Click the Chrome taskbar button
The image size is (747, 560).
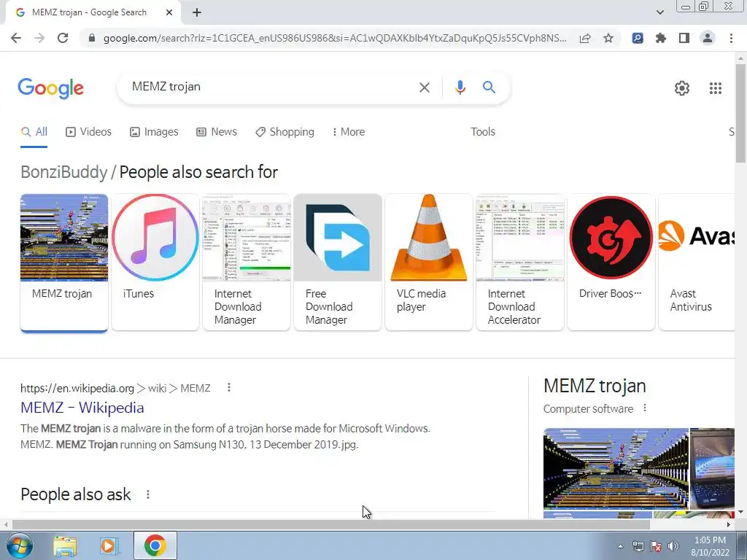click(155, 545)
